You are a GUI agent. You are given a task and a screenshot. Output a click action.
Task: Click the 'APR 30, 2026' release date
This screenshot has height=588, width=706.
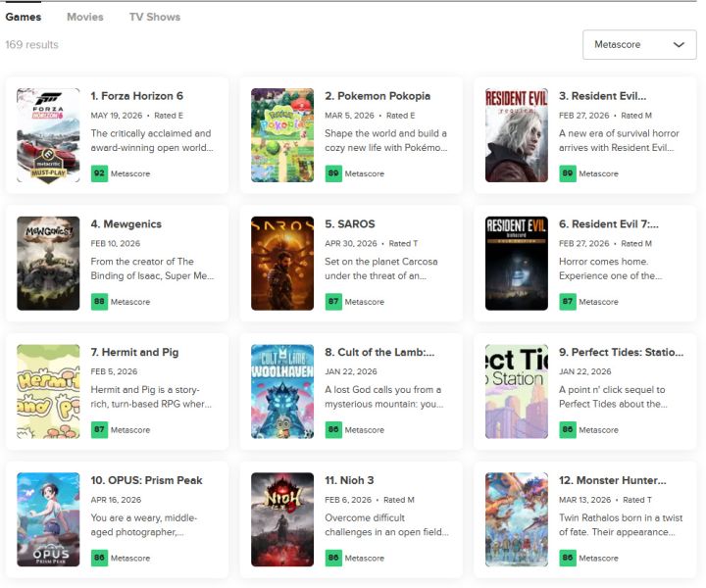(x=351, y=244)
